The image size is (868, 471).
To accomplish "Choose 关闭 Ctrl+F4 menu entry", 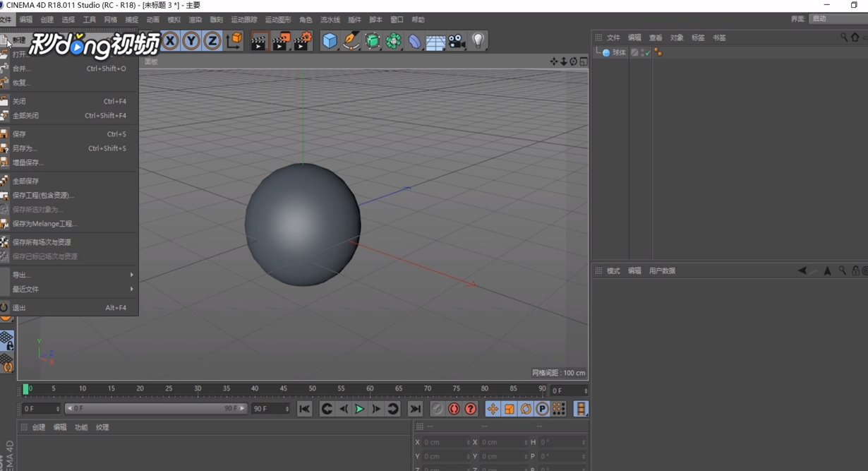I will pos(69,101).
